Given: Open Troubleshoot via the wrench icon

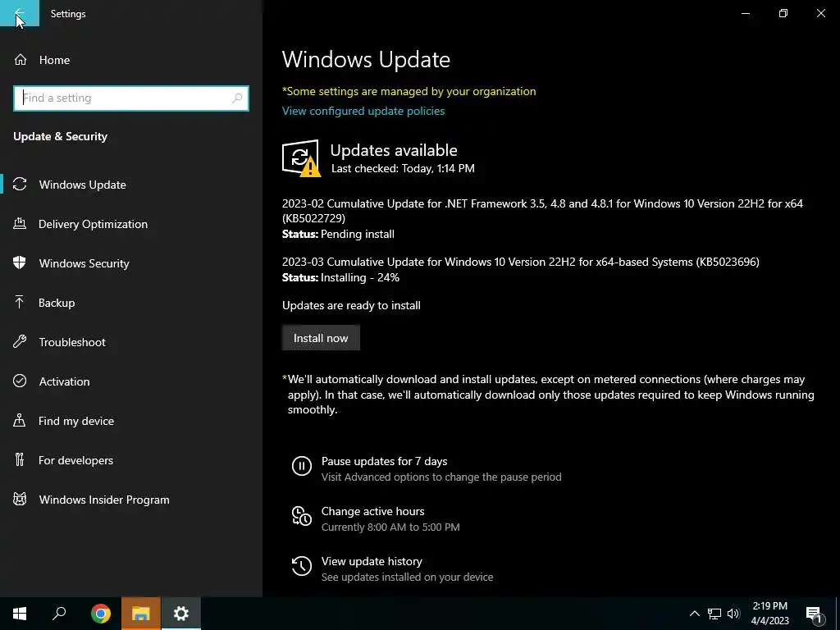Looking at the screenshot, I should click(20, 342).
